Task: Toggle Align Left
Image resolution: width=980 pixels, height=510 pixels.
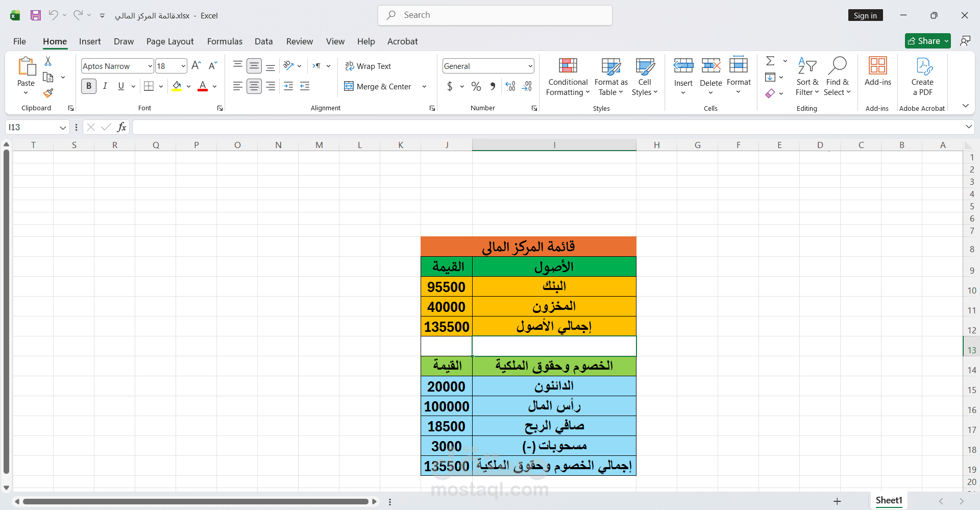Action: click(x=237, y=86)
